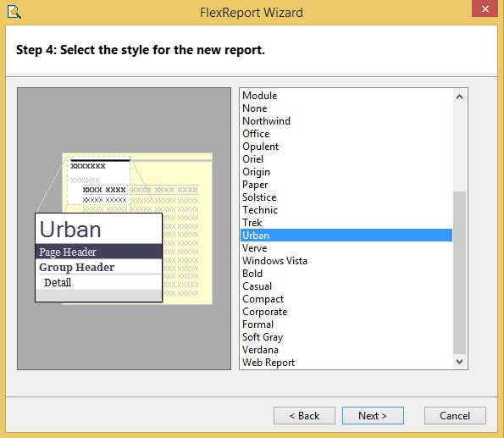Choose the Office style
Screen dimensions: 504x438
[346, 134]
